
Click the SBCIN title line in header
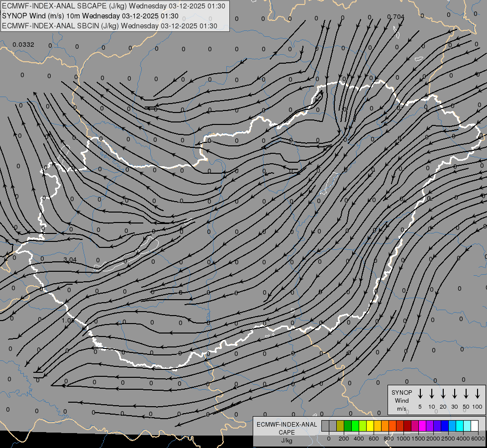point(109,26)
